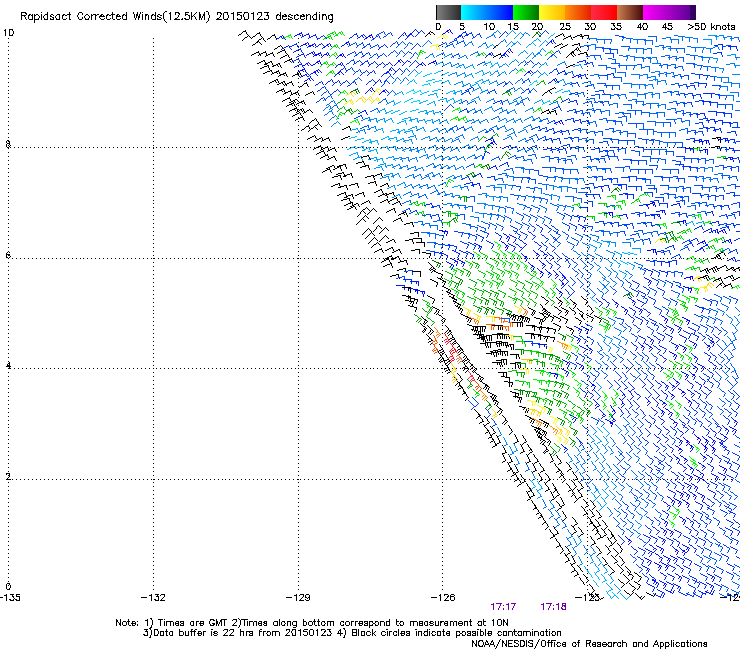The image size is (740, 650).
Task: Click the '-135' longitude axis label
Action: (x=10, y=598)
